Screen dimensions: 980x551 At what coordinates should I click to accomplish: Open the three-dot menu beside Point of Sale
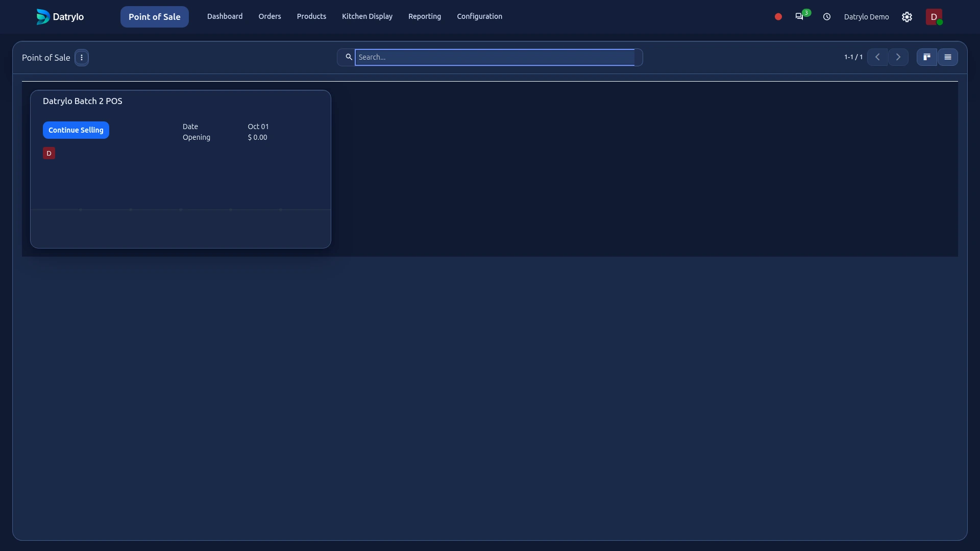point(82,58)
